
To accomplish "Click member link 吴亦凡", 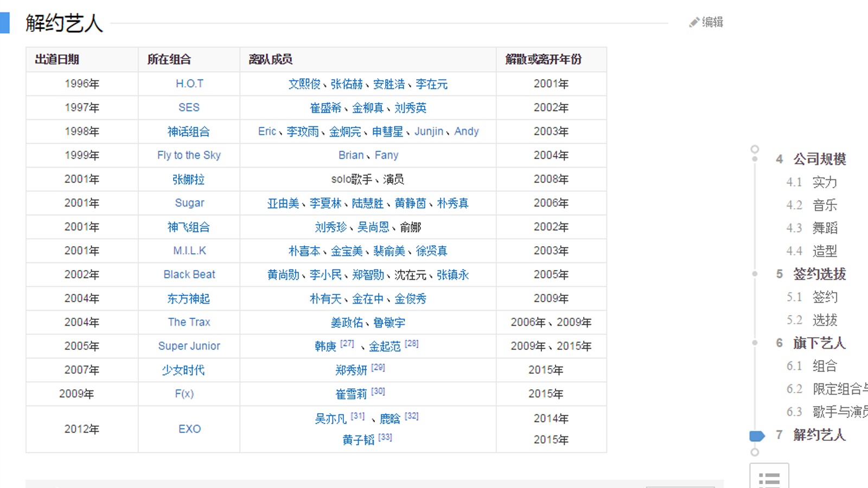I will 330,419.
